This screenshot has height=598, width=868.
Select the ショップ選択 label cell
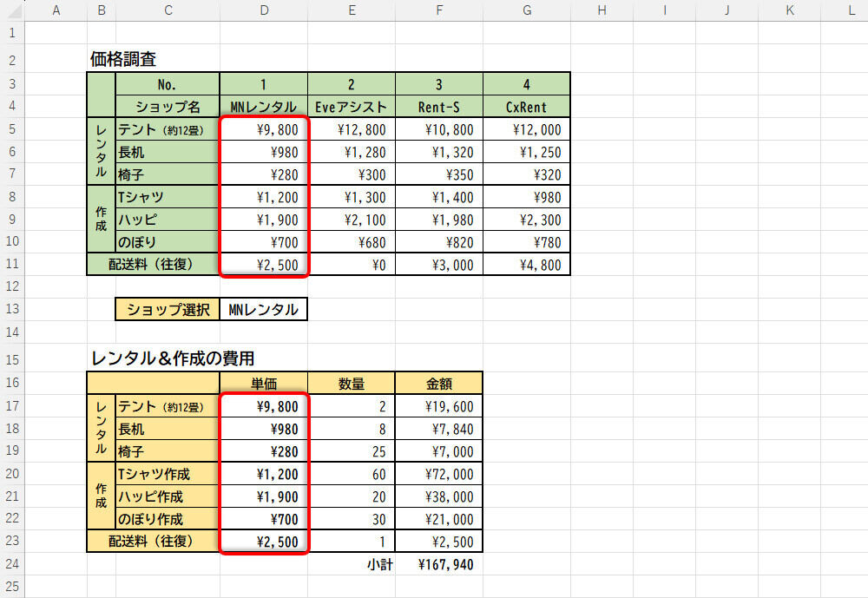coord(168,310)
